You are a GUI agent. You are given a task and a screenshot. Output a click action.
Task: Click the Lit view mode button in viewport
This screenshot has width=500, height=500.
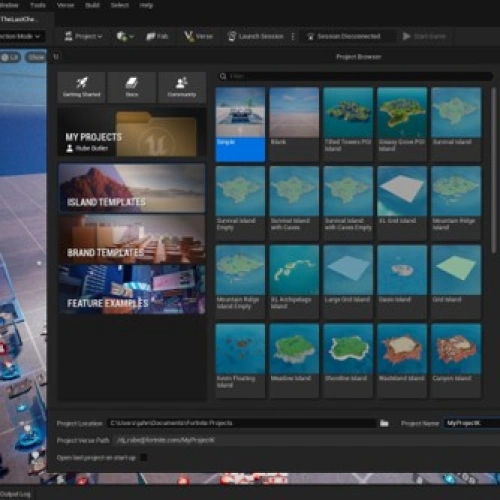pyautogui.click(x=10, y=57)
